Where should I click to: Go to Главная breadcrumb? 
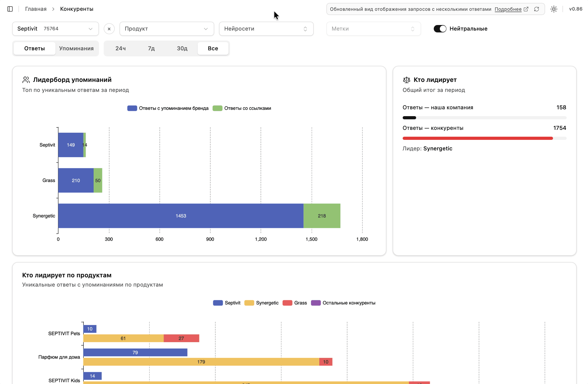[36, 9]
